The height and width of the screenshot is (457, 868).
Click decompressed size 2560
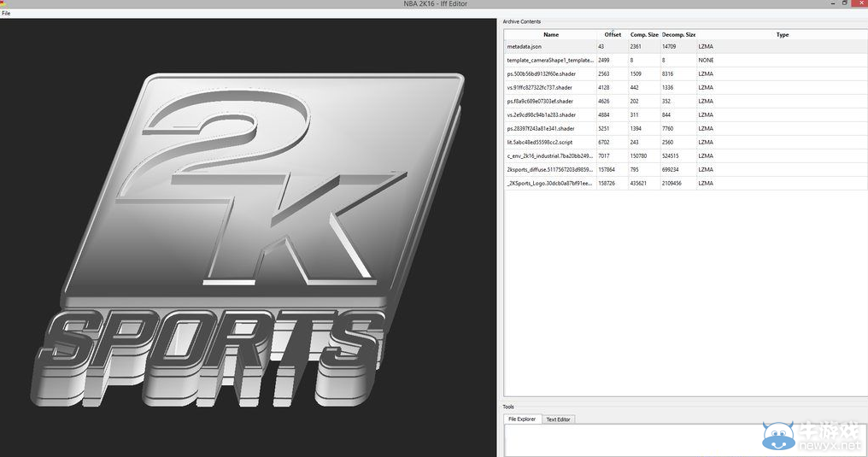(x=667, y=142)
